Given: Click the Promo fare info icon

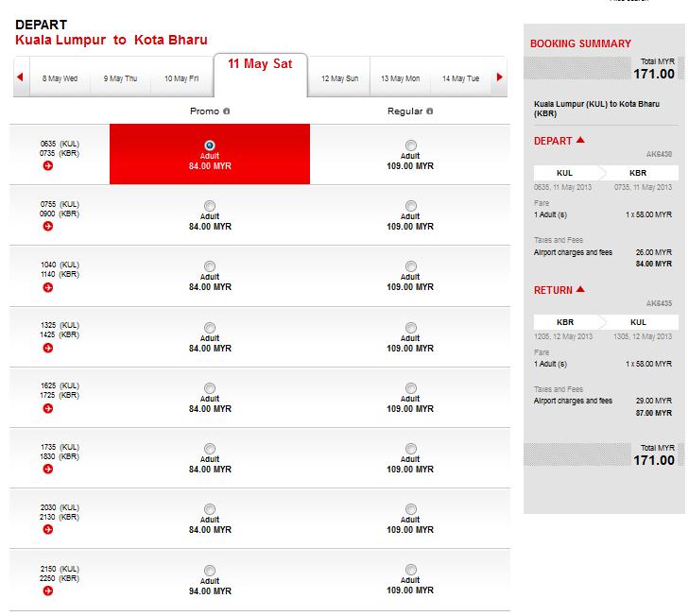Looking at the screenshot, I should point(226,111).
